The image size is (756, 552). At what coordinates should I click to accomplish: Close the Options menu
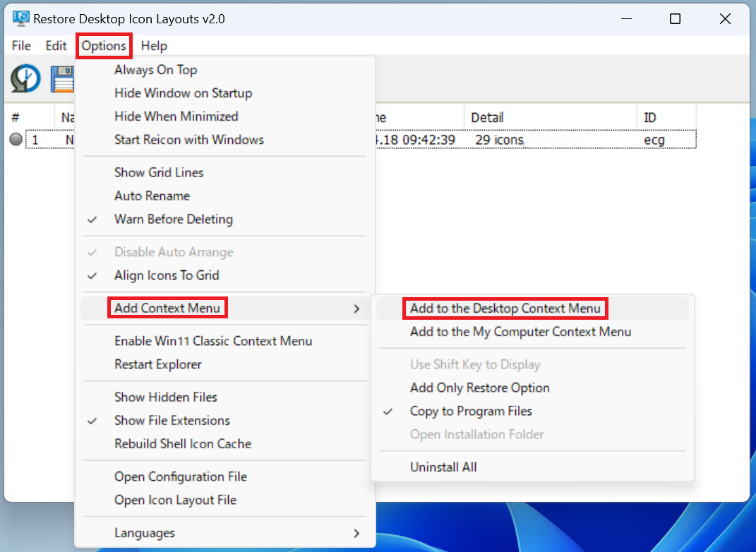(x=104, y=46)
